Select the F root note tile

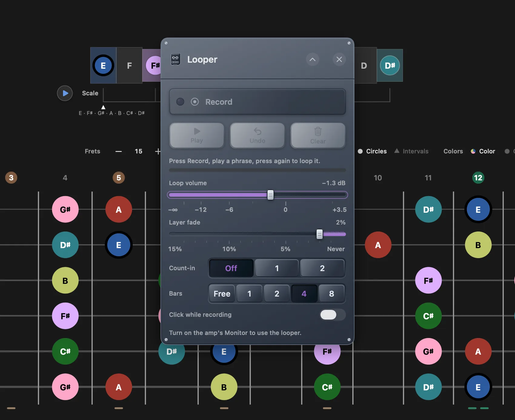click(129, 65)
